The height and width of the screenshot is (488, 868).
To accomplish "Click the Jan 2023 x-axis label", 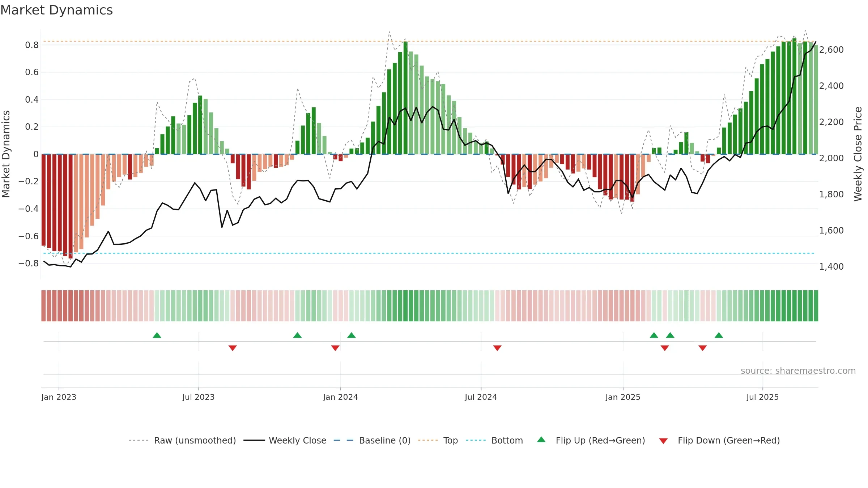I will [59, 397].
